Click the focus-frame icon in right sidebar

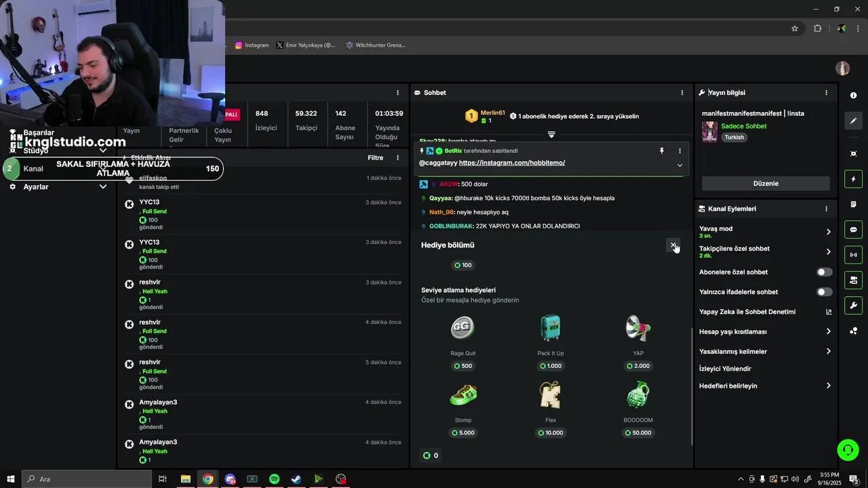tap(853, 154)
